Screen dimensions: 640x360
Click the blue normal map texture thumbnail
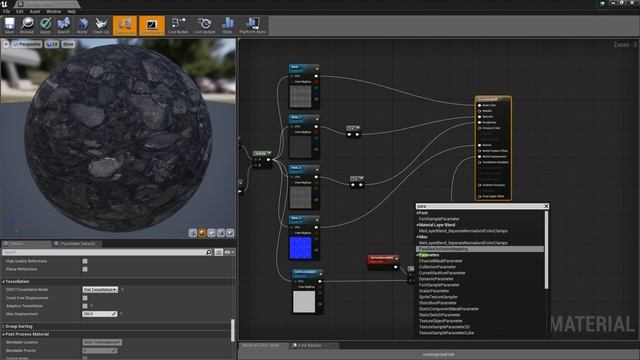click(x=300, y=248)
